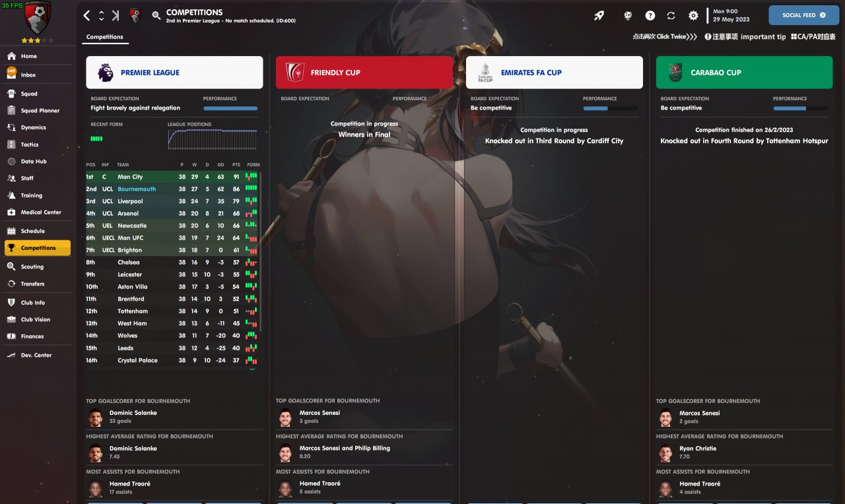Screen dimensions: 845x504
Task: Expand the Social Feed button arrow
Action: pyautogui.click(x=823, y=15)
